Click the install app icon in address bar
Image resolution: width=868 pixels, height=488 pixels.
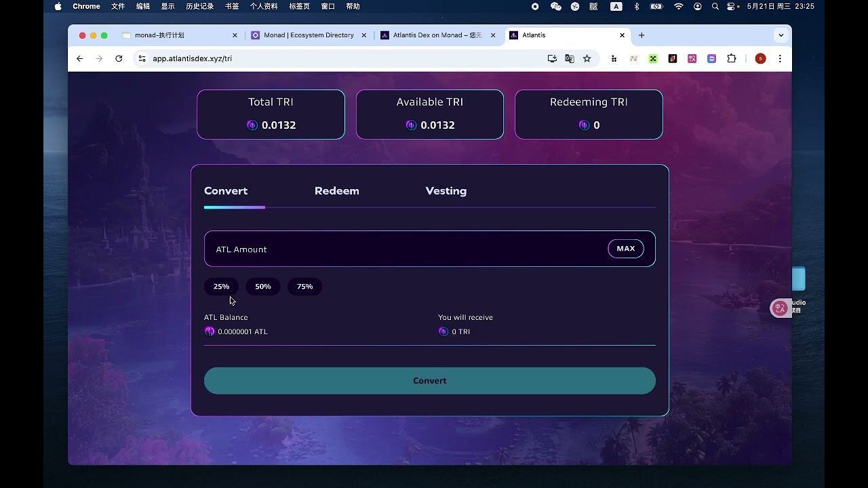point(552,59)
